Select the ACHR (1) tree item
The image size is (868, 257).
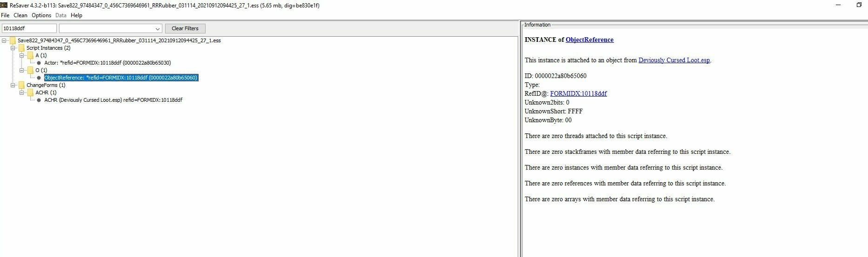click(46, 92)
